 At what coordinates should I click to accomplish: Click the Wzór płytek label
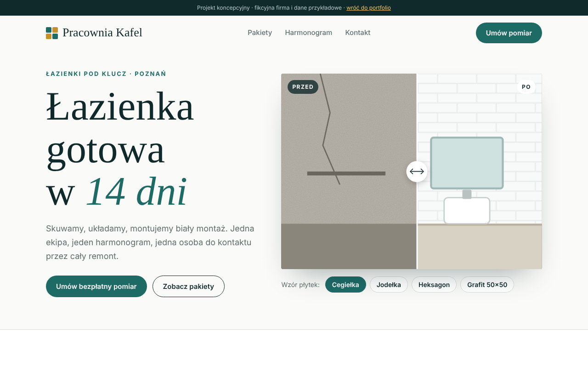(x=300, y=285)
